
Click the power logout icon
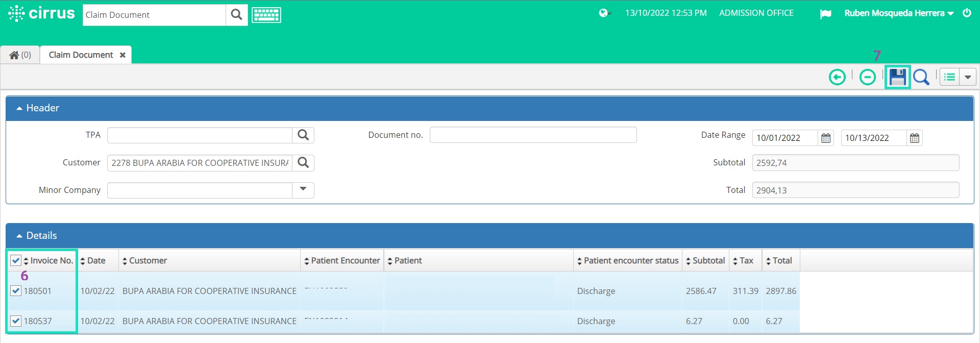pyautogui.click(x=967, y=13)
